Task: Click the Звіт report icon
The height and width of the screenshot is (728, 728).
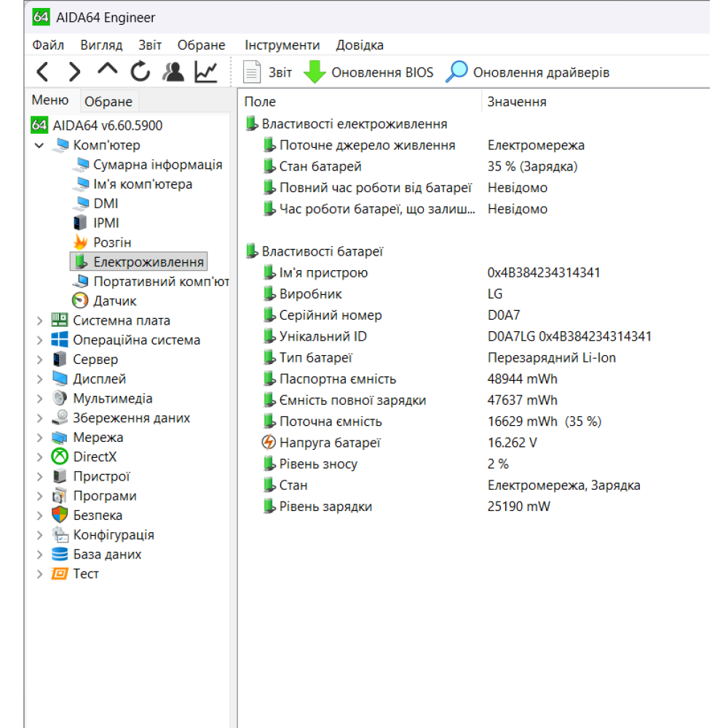Action: 252,72
